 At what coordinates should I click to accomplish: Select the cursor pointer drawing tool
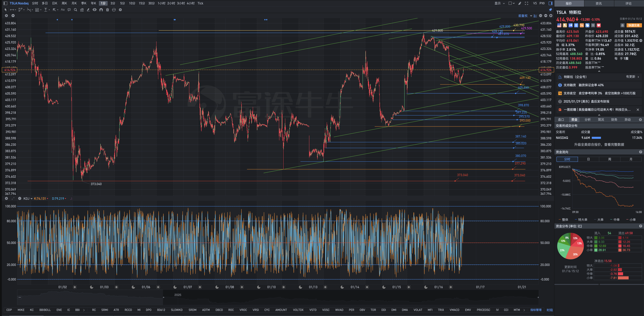tap(6, 10)
